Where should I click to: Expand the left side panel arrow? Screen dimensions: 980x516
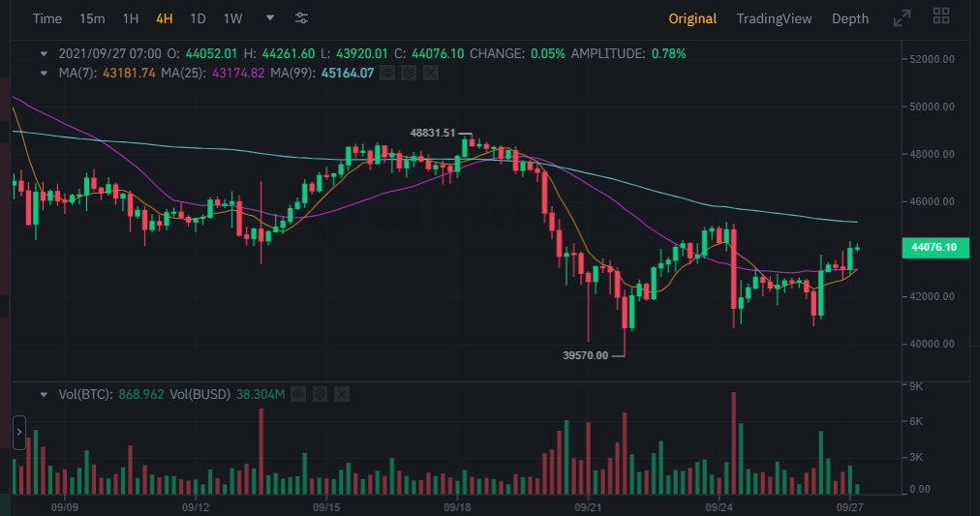point(18,433)
